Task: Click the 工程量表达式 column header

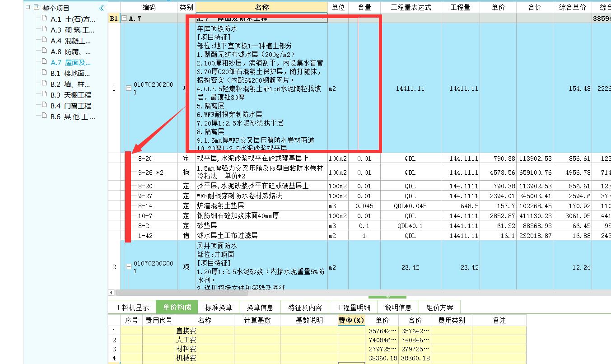Action: pyautogui.click(x=411, y=7)
